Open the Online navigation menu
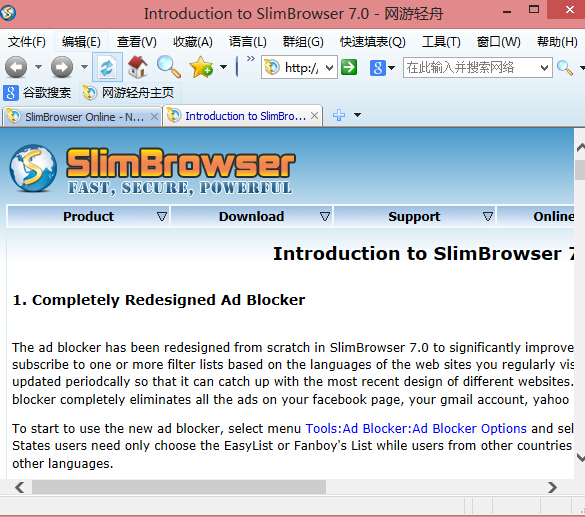 pos(536,216)
